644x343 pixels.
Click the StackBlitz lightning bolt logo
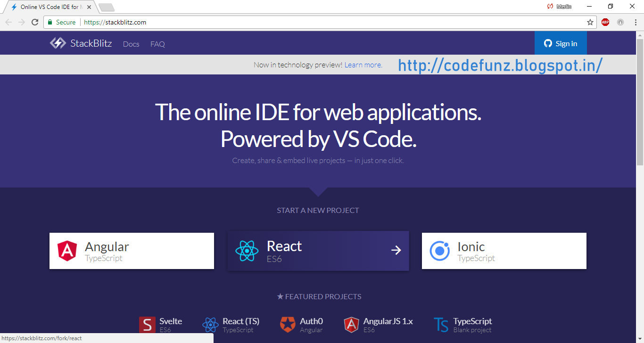[x=58, y=43]
